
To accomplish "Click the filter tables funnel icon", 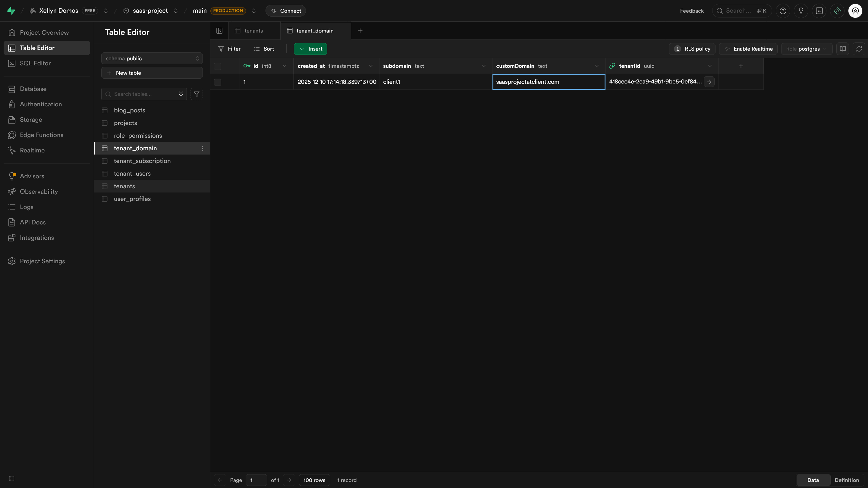I will (x=197, y=94).
